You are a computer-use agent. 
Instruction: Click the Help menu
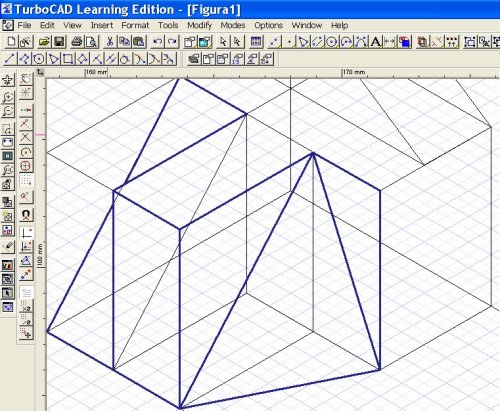[x=339, y=25]
